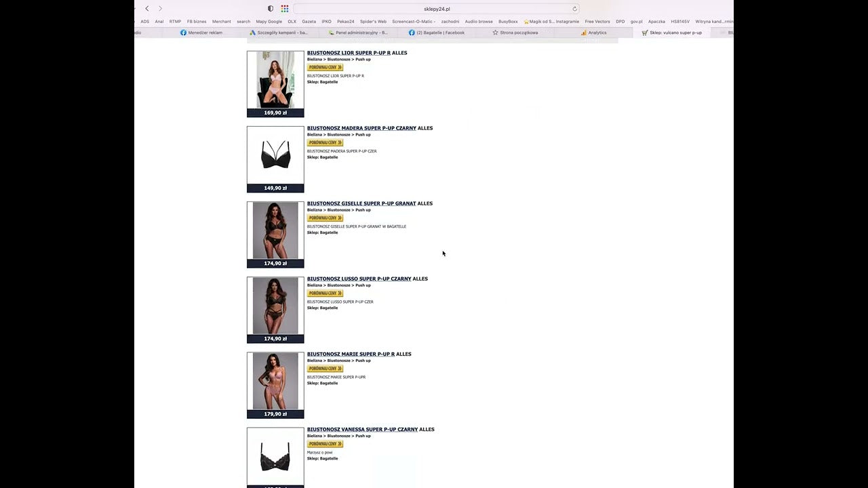Click the Safari forward arrow
The image size is (868, 488).
[x=160, y=9]
